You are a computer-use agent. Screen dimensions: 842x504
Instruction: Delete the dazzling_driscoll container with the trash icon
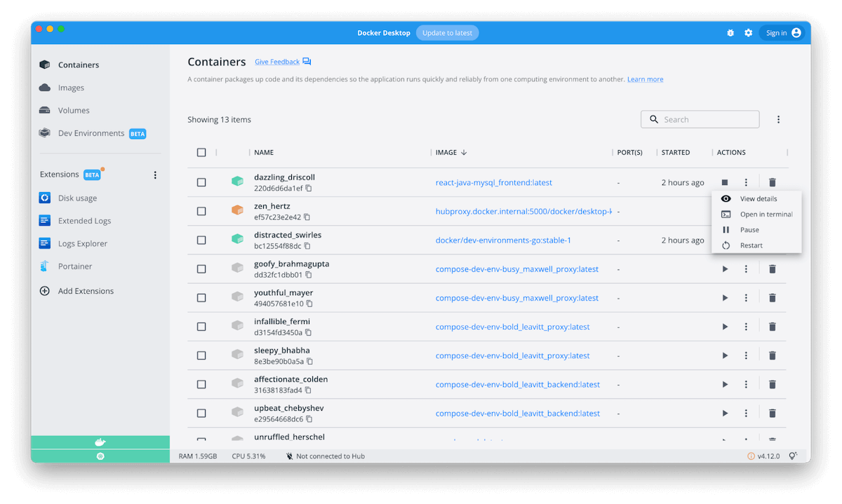coord(772,182)
